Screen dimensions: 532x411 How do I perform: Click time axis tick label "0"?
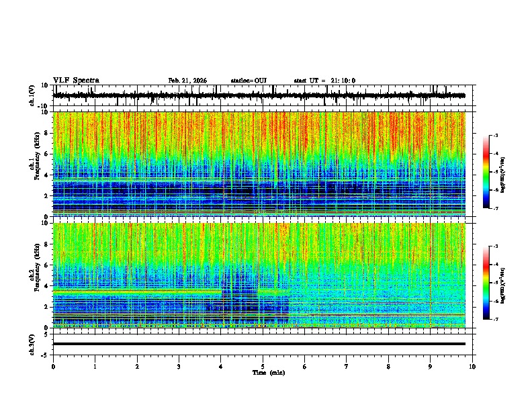[53, 367]
